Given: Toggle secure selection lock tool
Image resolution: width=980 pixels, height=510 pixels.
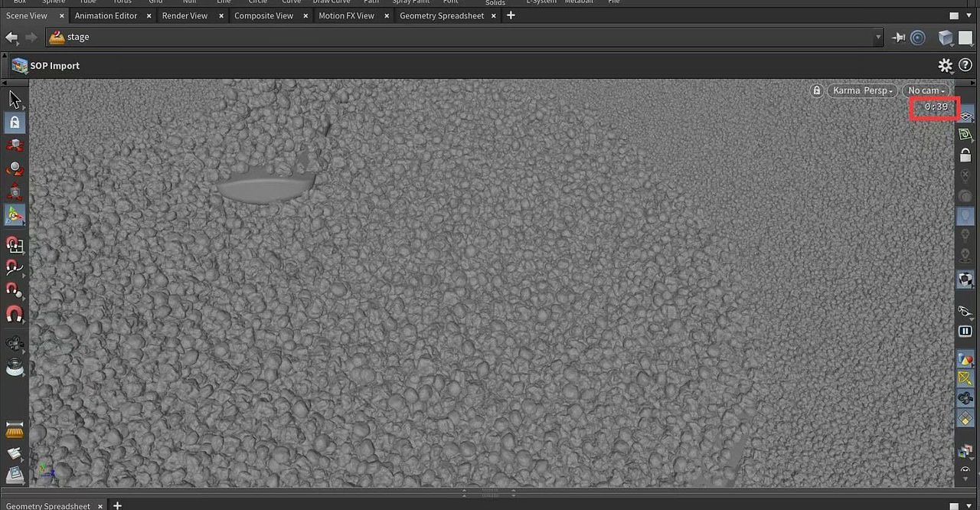Looking at the screenshot, I should 15,123.
